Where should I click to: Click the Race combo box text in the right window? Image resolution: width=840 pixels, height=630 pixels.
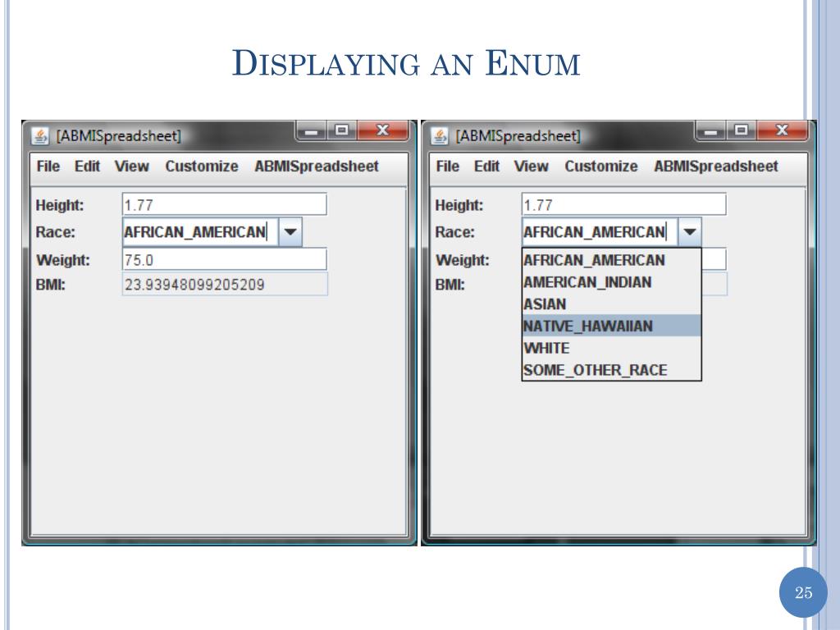click(x=600, y=232)
